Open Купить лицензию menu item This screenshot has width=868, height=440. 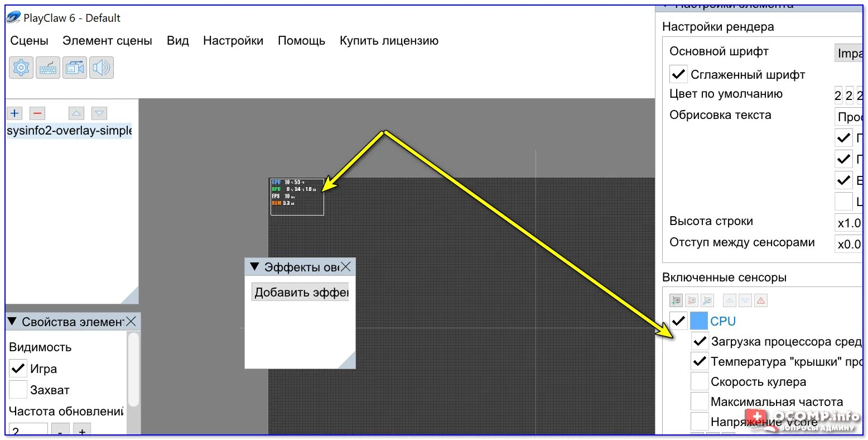coord(389,41)
